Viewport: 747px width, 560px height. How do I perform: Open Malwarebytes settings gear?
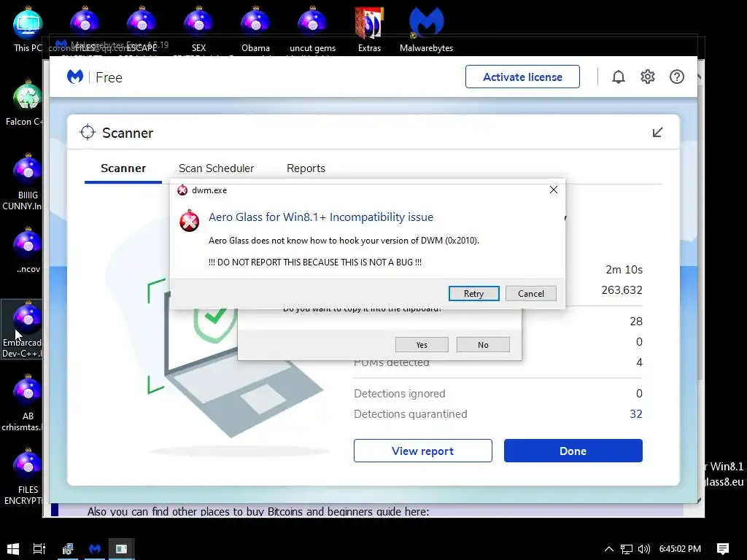pyautogui.click(x=648, y=77)
